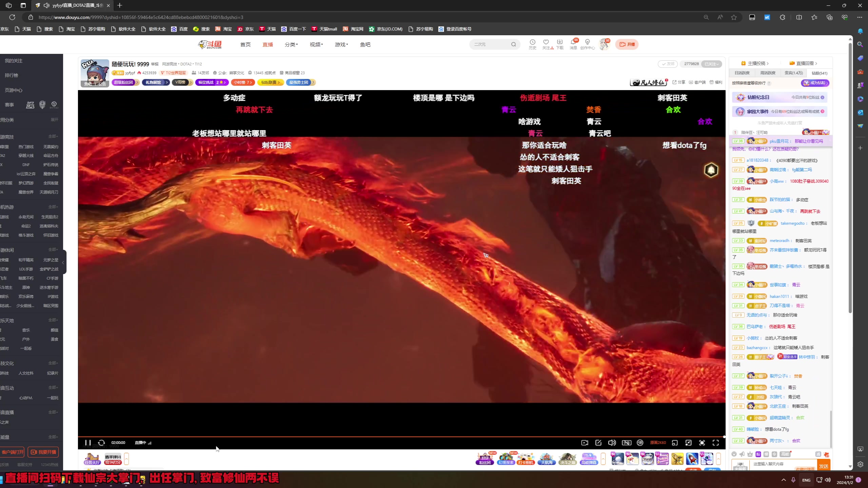Pause the live stream video
The height and width of the screenshot is (488, 868).
tap(88, 443)
